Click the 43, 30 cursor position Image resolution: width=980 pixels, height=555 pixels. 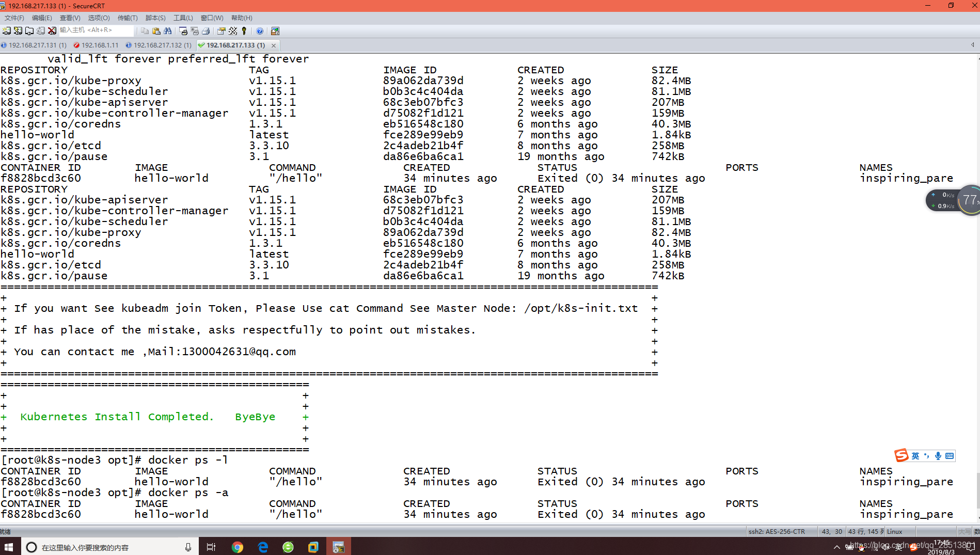831,531
